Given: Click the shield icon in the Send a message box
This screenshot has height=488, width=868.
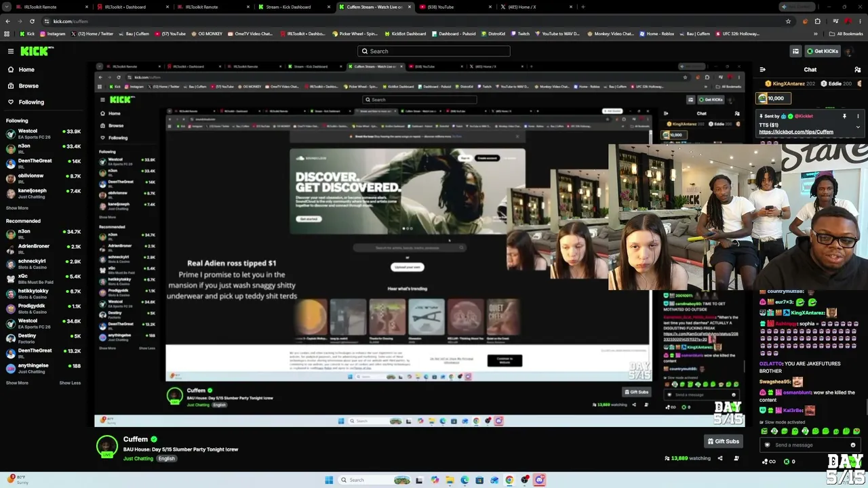Looking at the screenshot, I should click(768, 445).
